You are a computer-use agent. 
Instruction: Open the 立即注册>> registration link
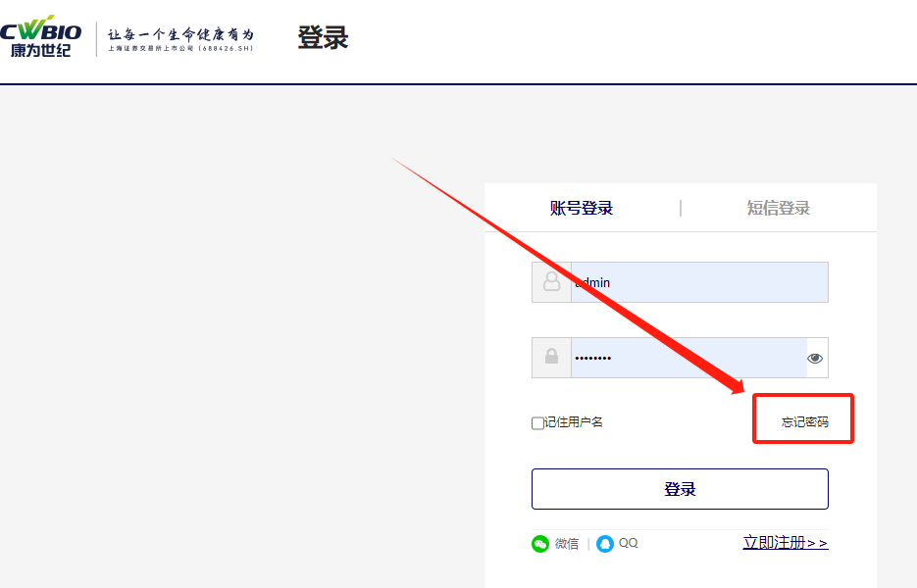coord(785,543)
